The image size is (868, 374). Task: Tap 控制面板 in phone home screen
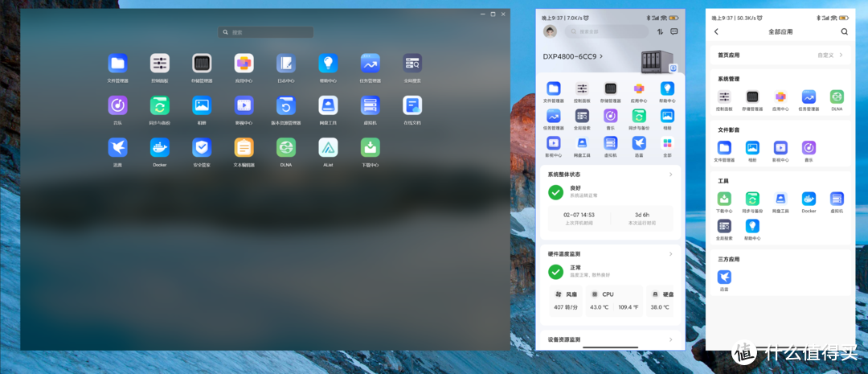582,88
